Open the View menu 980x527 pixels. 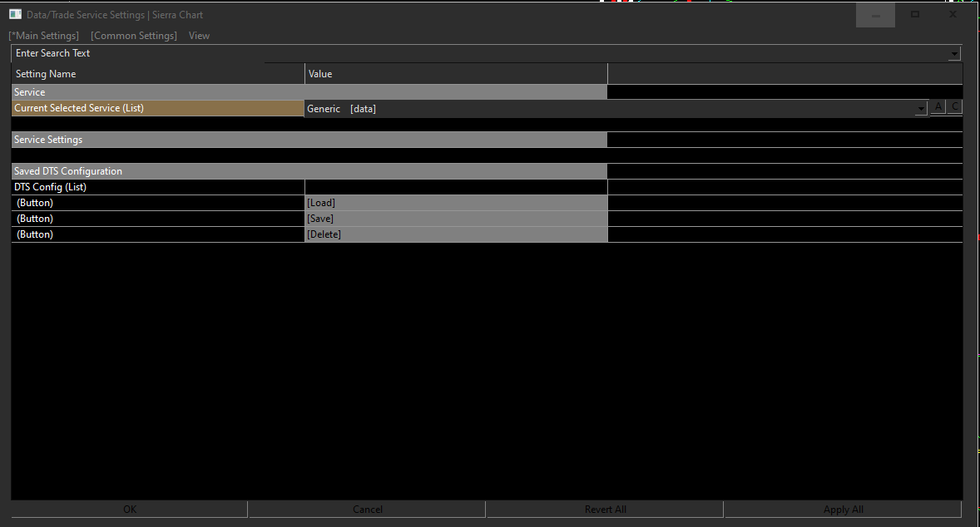pos(199,36)
